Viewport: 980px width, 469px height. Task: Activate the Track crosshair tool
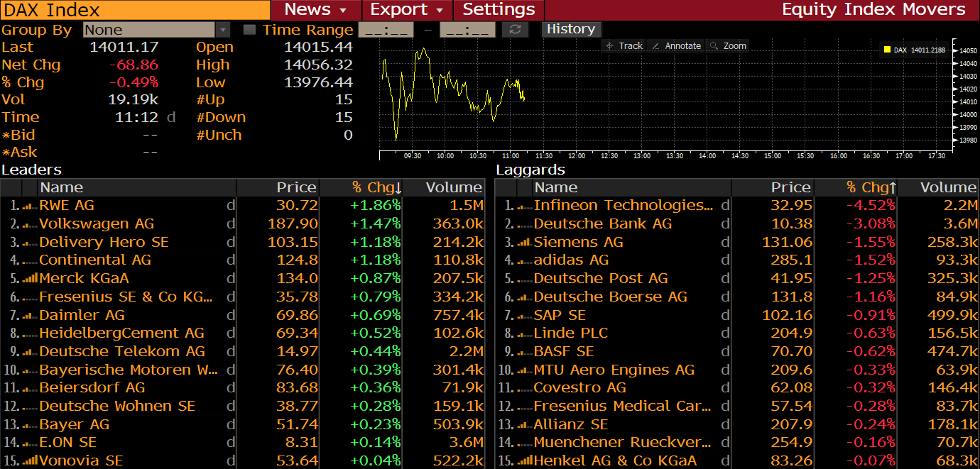coord(623,46)
